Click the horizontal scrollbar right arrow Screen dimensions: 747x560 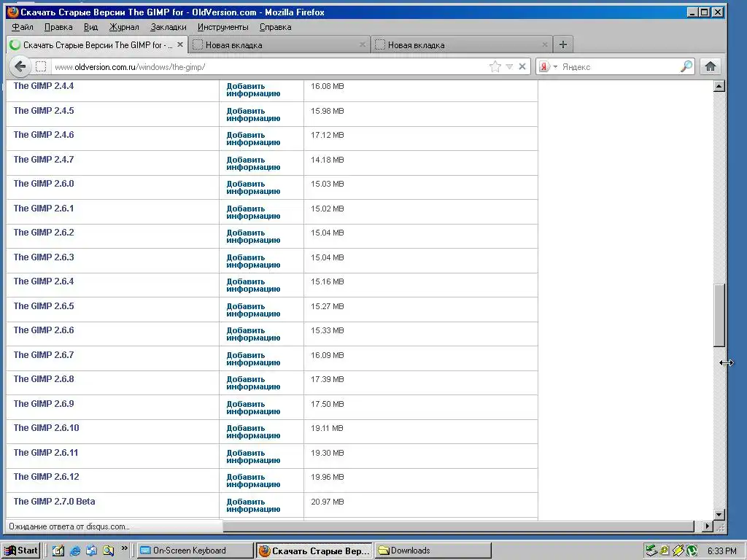708,526
